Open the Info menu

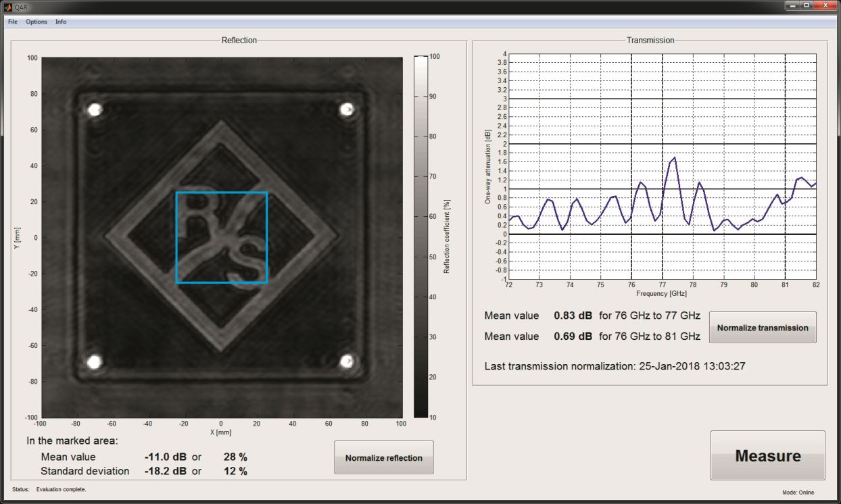click(61, 22)
